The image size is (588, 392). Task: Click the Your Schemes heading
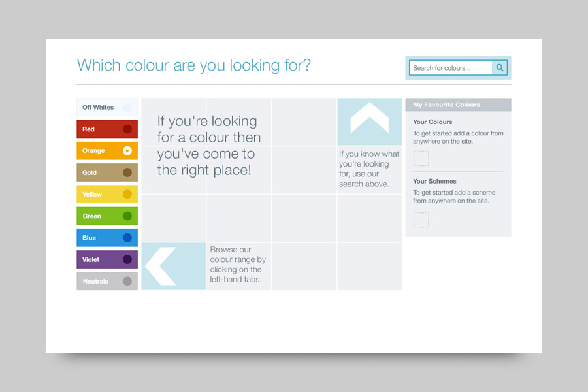pyautogui.click(x=434, y=182)
